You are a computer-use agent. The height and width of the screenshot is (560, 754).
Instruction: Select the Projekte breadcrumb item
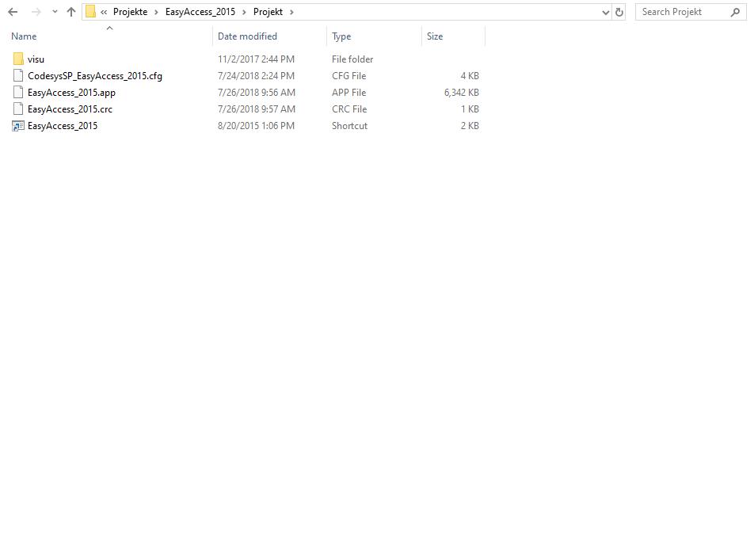click(130, 12)
